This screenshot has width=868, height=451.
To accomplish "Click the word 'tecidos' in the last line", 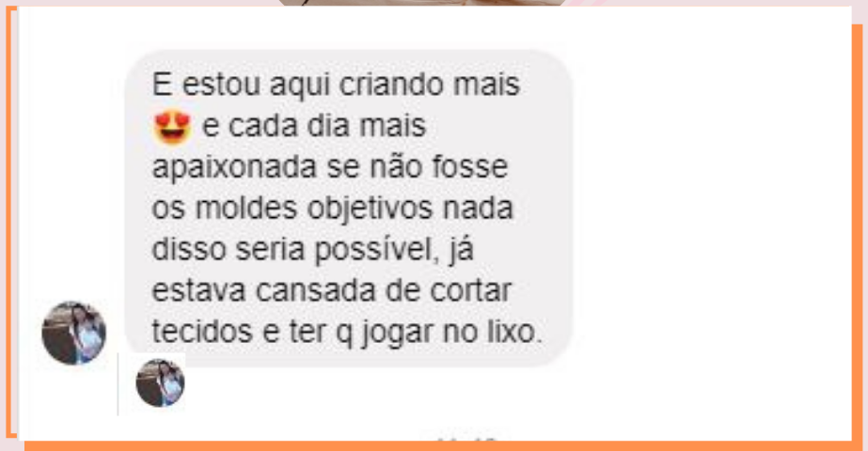I will (x=204, y=332).
